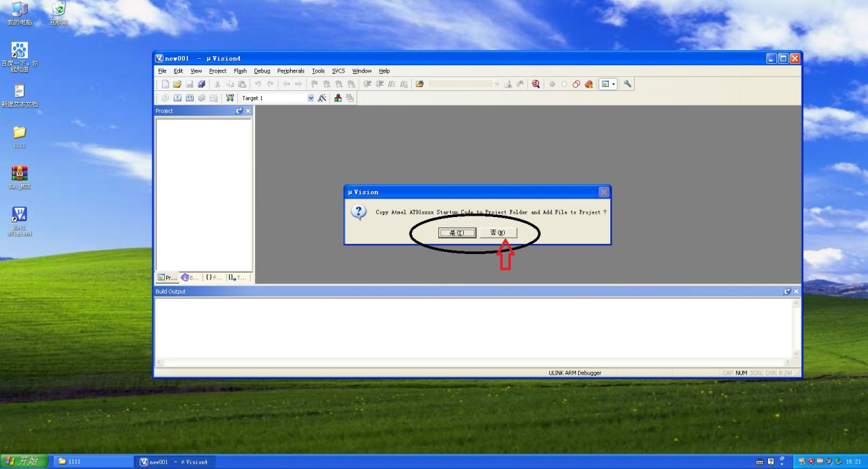Screen dimensions: 868x469
Task: Open Target Options magic wand icon
Action: [321, 98]
